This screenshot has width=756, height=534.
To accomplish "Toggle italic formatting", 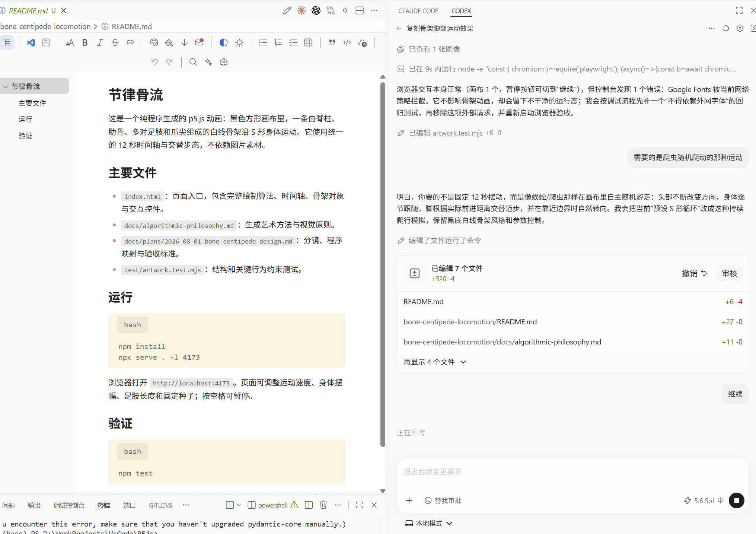I will (x=100, y=42).
